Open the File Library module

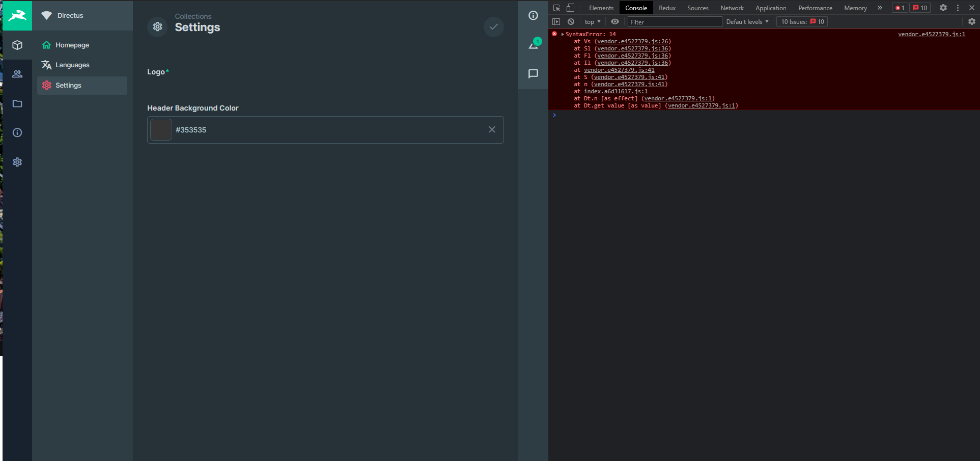point(17,103)
